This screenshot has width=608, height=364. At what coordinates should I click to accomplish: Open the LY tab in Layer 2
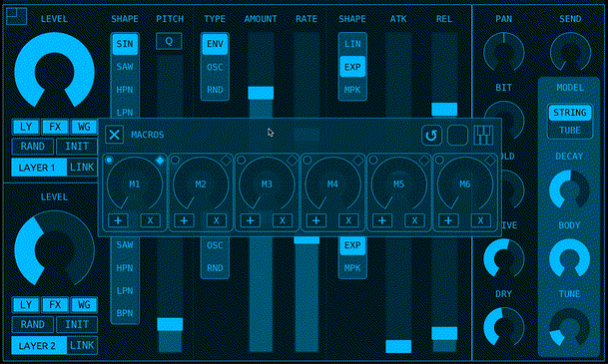(x=26, y=305)
